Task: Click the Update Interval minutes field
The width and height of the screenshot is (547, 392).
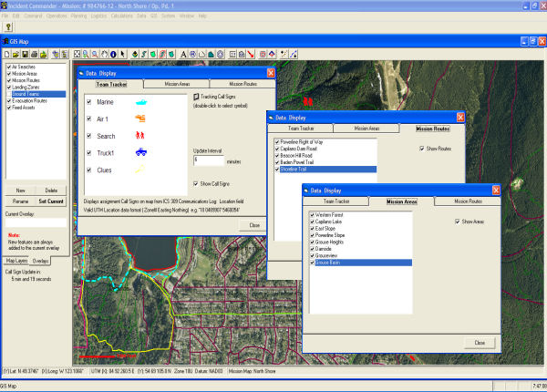Action: coord(209,160)
